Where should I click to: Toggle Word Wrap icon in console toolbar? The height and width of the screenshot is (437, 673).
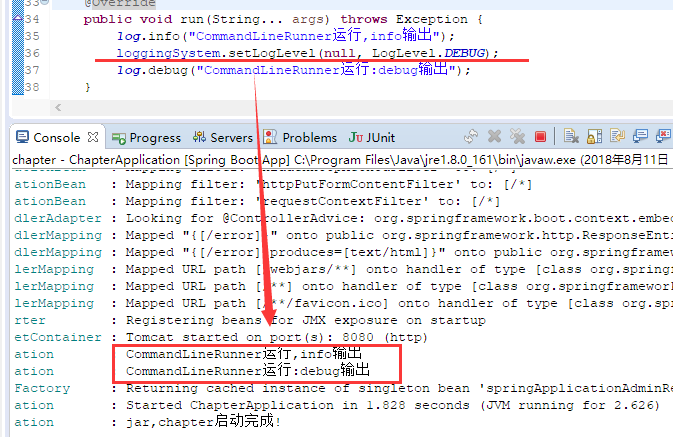(x=617, y=137)
